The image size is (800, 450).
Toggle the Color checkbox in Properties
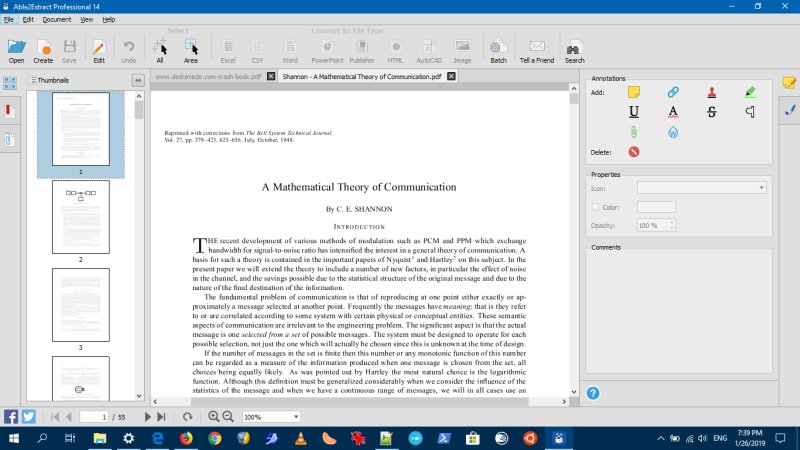[x=595, y=207]
